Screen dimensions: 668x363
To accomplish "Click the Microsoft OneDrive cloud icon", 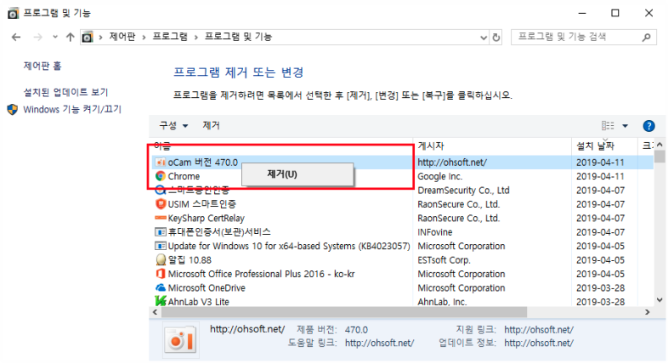I will pos(160,288).
